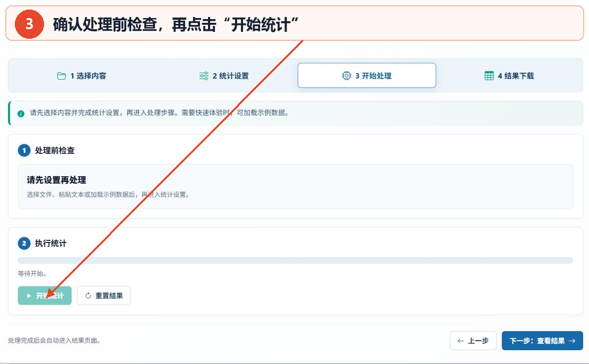Go to the 4 结果下载 tab
Image resolution: width=589 pixels, height=364 pixels.
(509, 76)
